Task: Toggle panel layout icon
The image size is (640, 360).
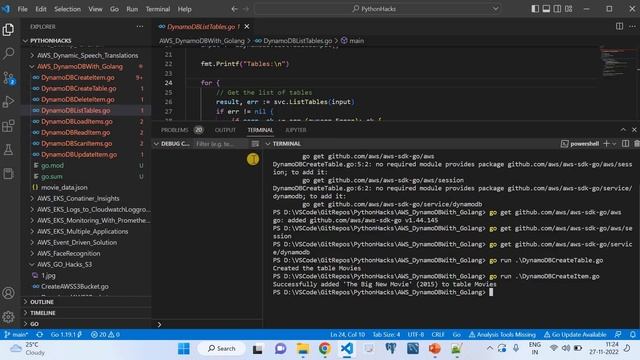Action: pos(546,9)
